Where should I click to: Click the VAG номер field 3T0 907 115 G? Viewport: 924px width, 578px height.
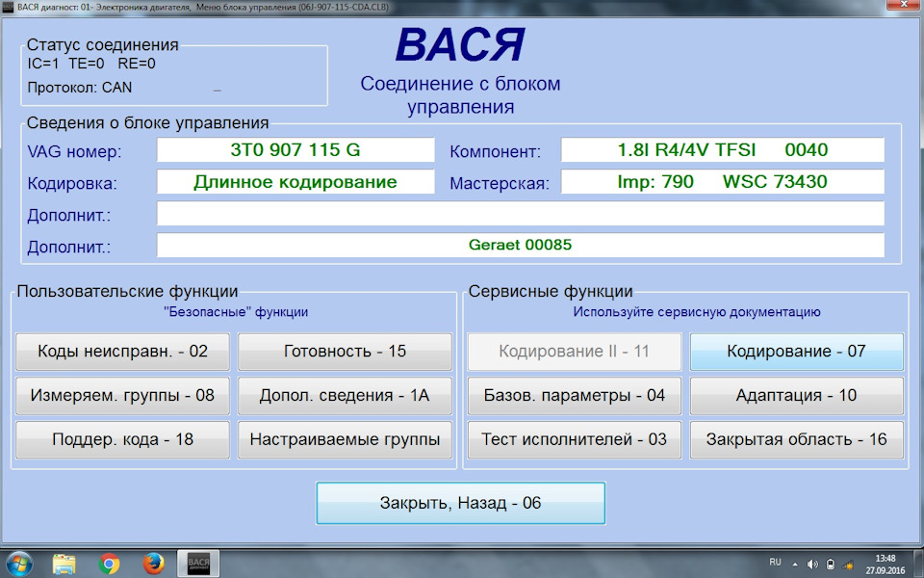click(x=295, y=150)
